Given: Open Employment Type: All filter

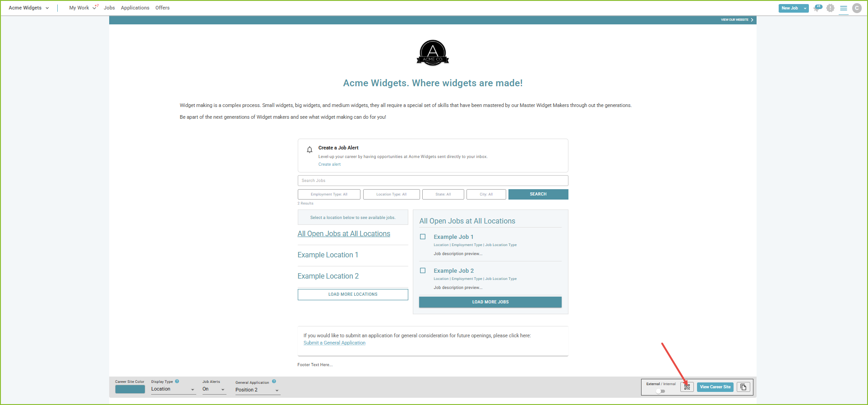Looking at the screenshot, I should (x=329, y=195).
